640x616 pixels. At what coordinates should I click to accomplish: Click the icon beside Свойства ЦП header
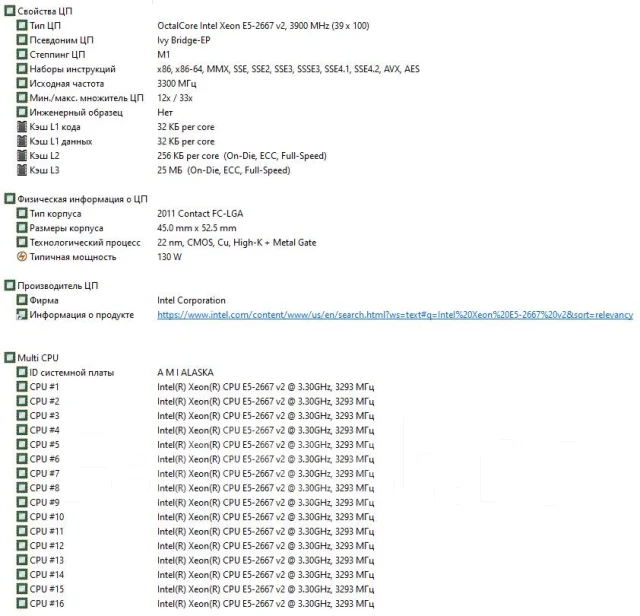pos(9,11)
